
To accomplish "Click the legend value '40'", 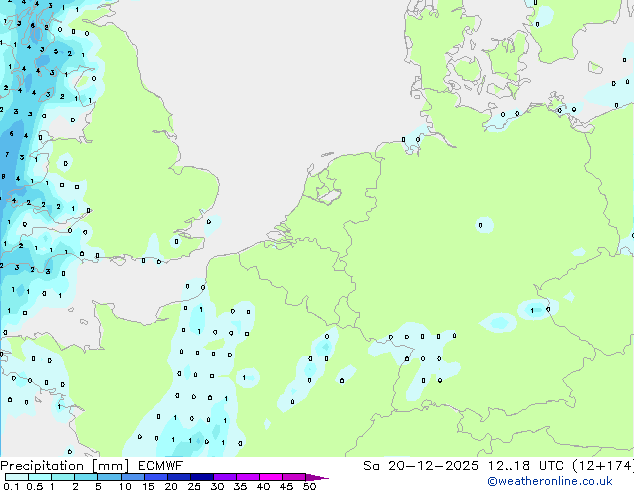I will pos(263,486).
